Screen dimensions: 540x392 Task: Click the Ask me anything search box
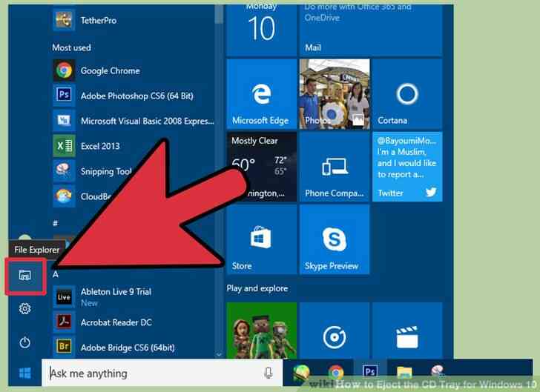(x=162, y=373)
